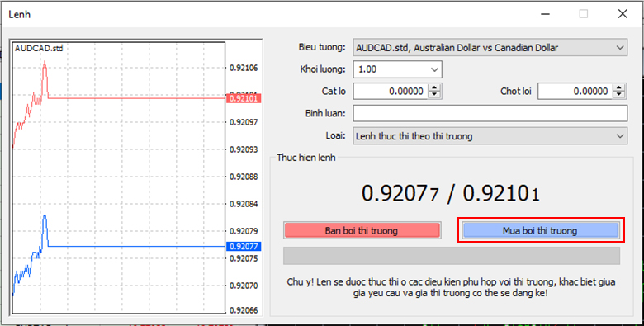Decrease Cat lo with down arrow
Viewport: 644px width, 326px height.
pos(434,95)
